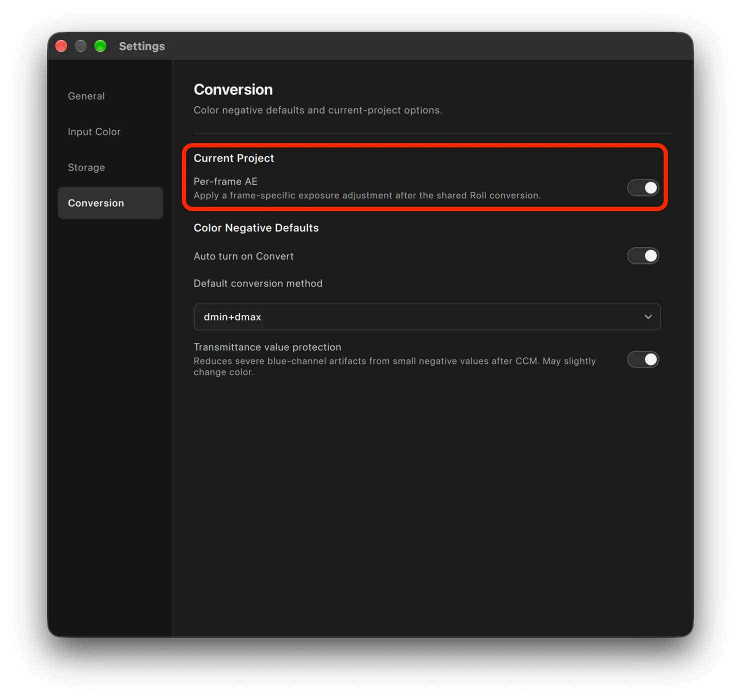Click the Transmittance value protection label
Screen dimensions: 741x700
(x=267, y=347)
